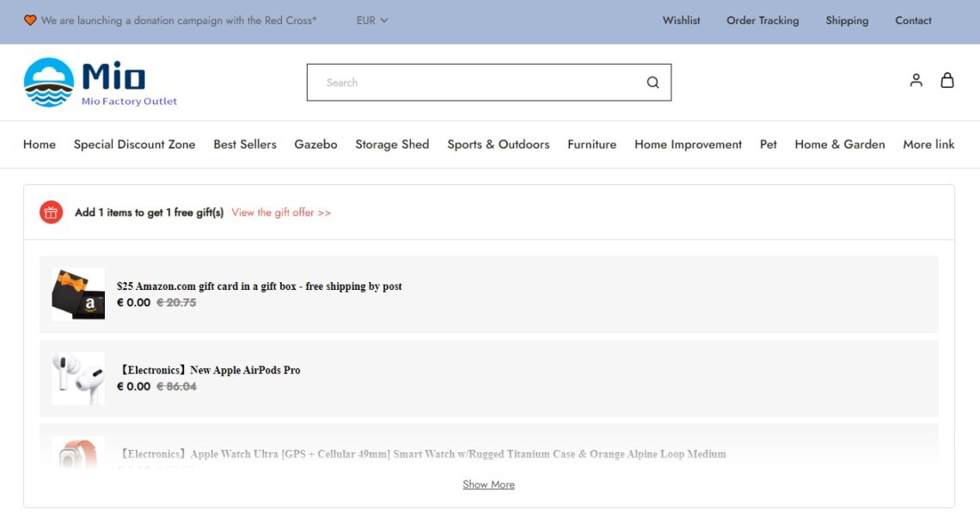Open Home & Garden category
Viewport: 980px width, 516px height.
pyautogui.click(x=839, y=144)
